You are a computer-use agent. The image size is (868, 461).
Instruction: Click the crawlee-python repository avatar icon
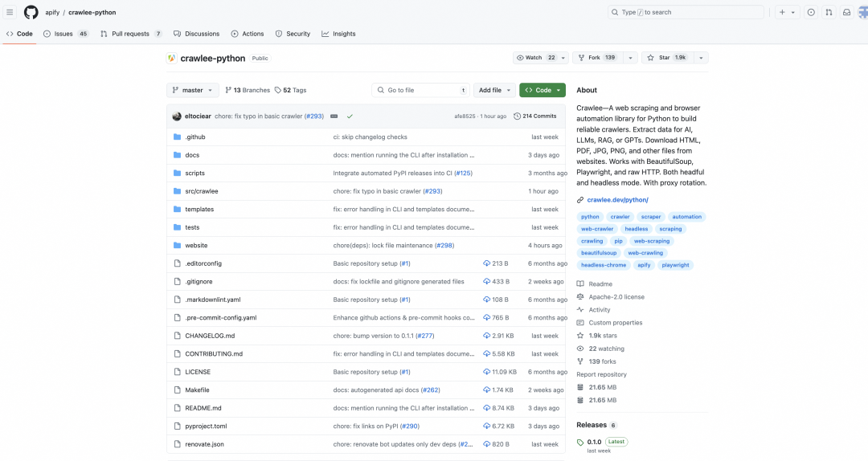click(172, 58)
